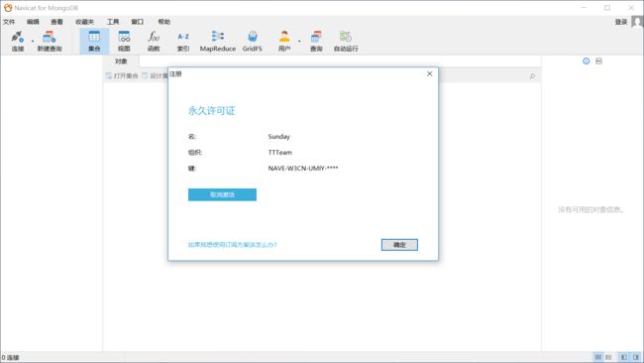Switch to the Objects (对象) tab
This screenshot has width=644, height=363.
[121, 61]
